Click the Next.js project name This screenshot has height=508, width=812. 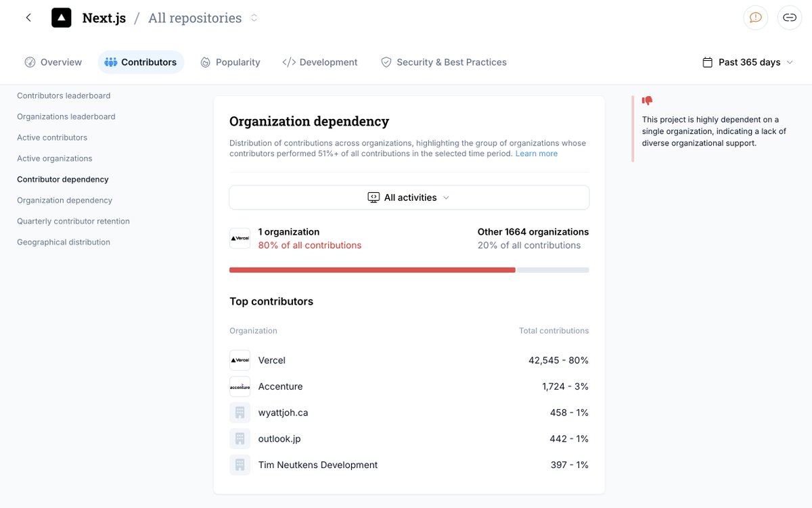104,18
